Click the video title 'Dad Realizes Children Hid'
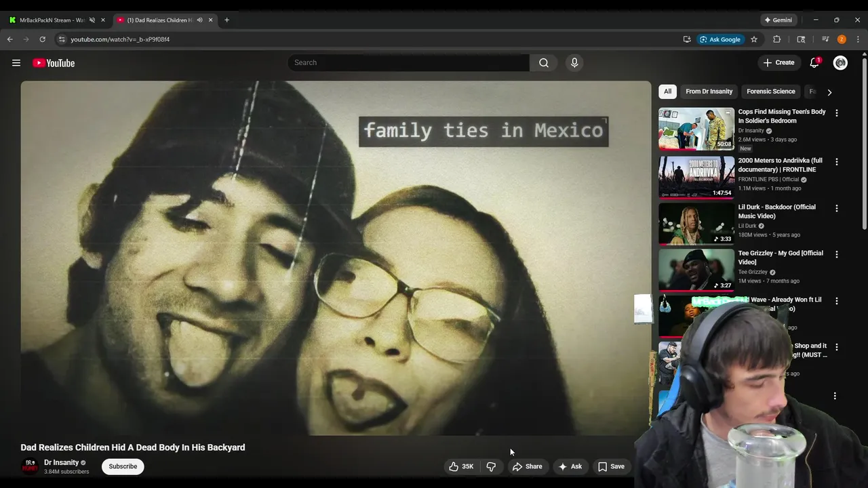The width and height of the screenshot is (868, 488). pos(133,447)
